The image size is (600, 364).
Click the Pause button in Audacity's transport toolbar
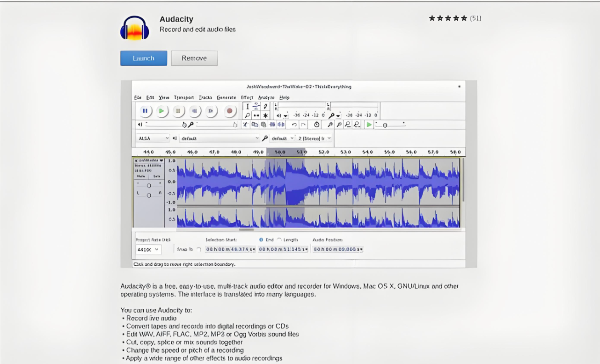point(145,111)
